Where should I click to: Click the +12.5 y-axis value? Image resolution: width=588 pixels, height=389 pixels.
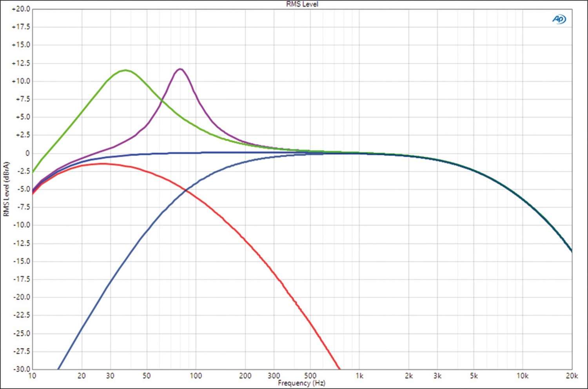(21, 63)
